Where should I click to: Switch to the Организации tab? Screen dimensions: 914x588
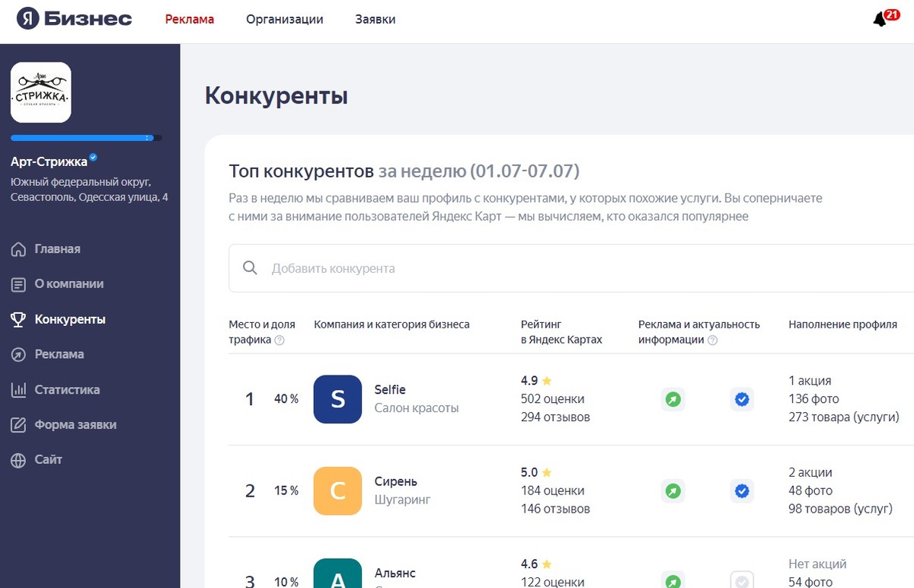(284, 20)
